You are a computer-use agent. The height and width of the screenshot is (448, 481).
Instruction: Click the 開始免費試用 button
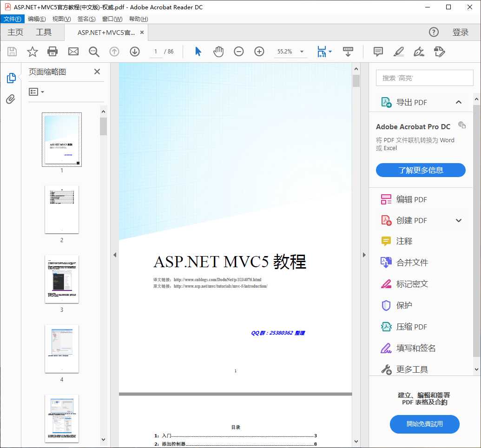tap(424, 424)
